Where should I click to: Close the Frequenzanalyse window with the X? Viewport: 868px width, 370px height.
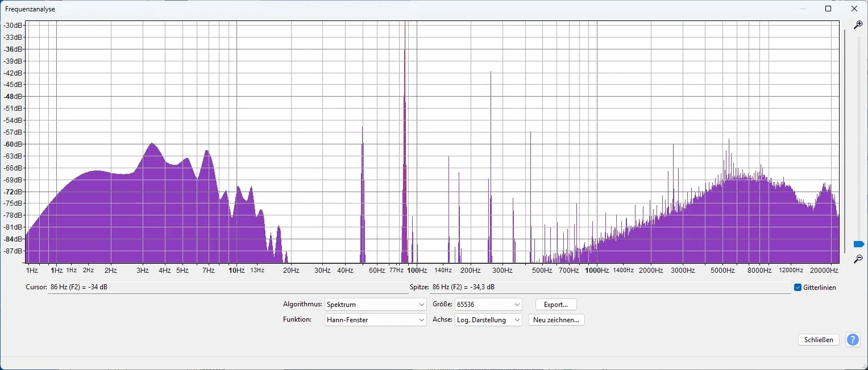pos(854,9)
